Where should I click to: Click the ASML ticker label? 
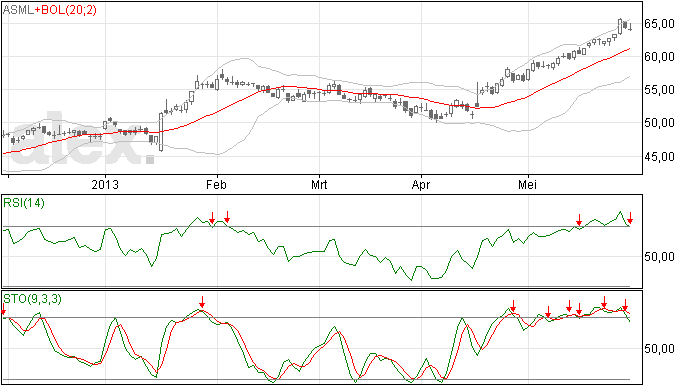(x=18, y=10)
